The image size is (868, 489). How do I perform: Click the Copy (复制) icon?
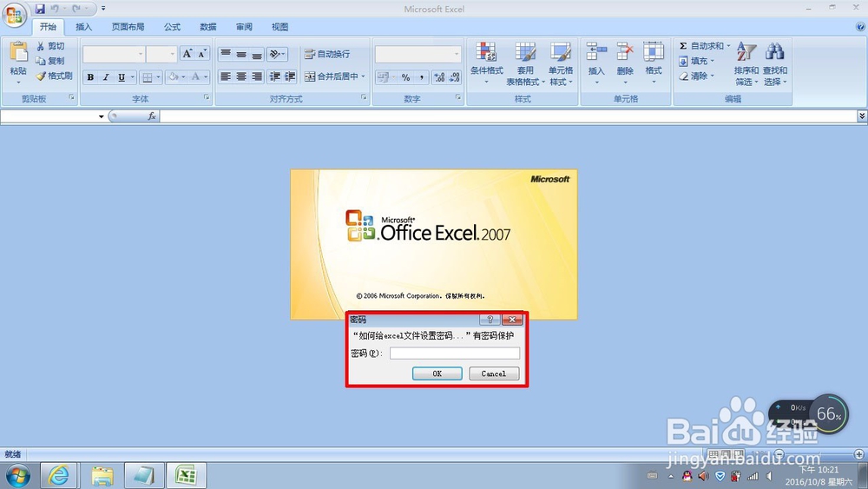pos(41,61)
